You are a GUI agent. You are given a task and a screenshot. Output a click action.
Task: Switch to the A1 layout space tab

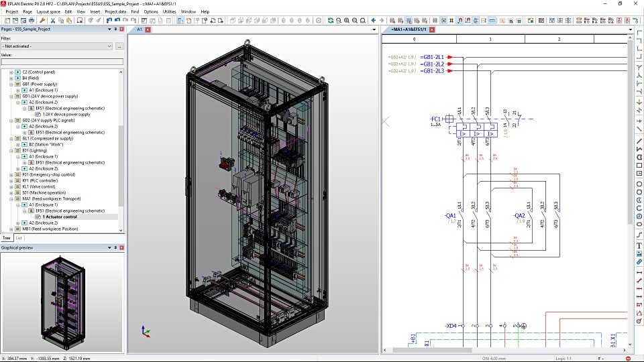[140, 29]
